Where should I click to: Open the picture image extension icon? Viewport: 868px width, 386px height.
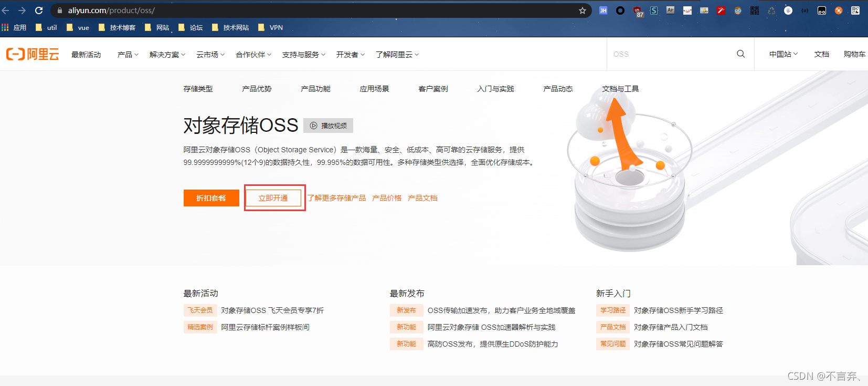tap(704, 11)
